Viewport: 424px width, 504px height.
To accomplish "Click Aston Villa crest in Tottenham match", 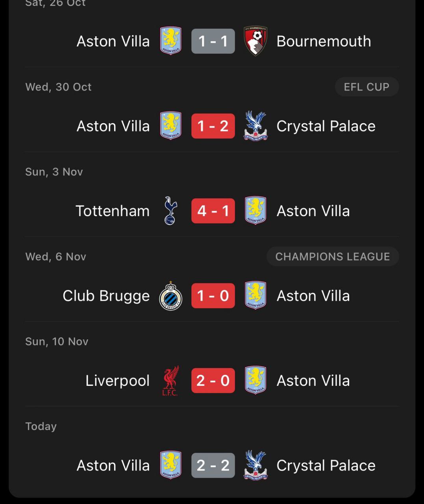I will click(x=256, y=211).
